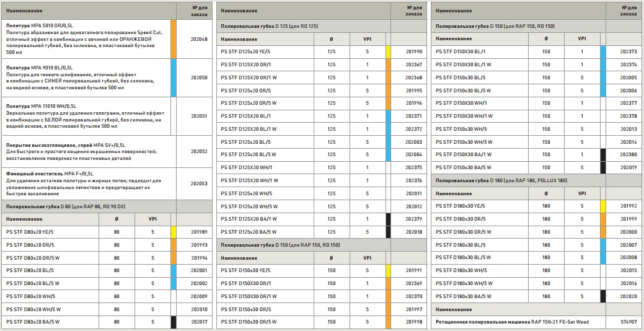The width and height of the screenshot is (644, 331).
Task: Click order number 201990
Action: pyautogui.click(x=414, y=52)
